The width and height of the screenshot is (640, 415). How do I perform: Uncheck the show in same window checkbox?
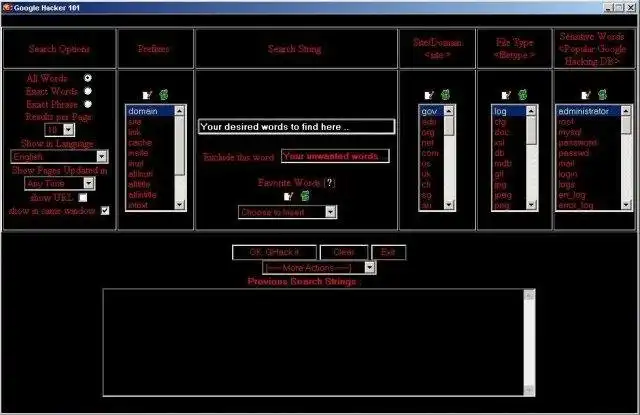(x=105, y=211)
